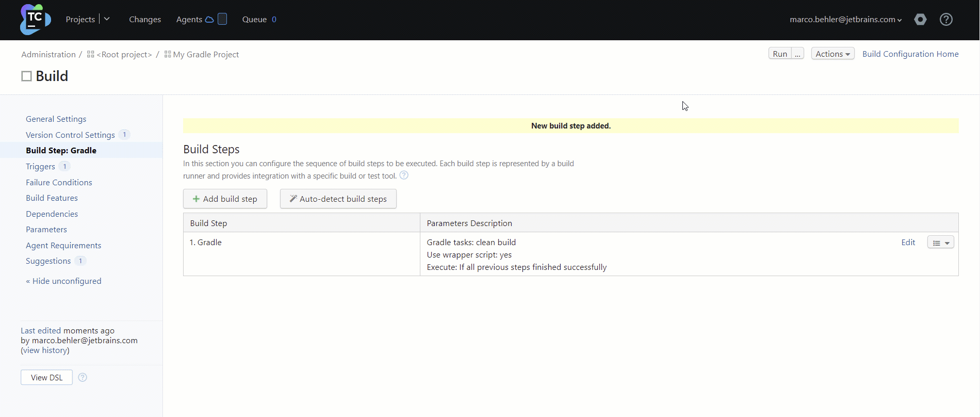This screenshot has width=980, height=417.
Task: Open help icon next to View DSL
Action: (x=83, y=377)
